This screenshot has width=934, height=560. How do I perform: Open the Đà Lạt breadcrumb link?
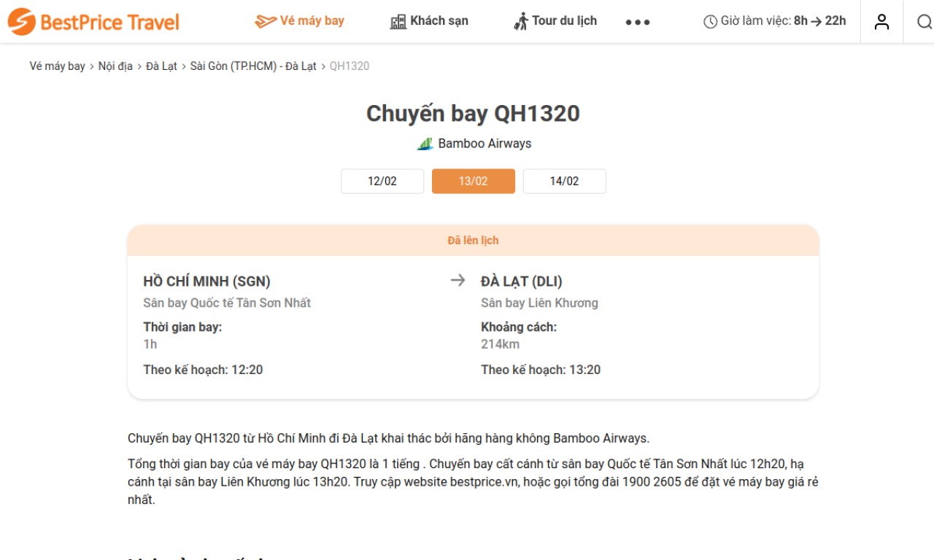[161, 66]
